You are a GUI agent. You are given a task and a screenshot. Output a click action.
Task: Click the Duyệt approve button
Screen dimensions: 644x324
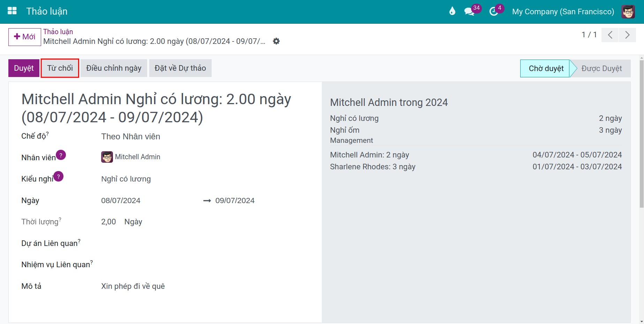pyautogui.click(x=24, y=68)
